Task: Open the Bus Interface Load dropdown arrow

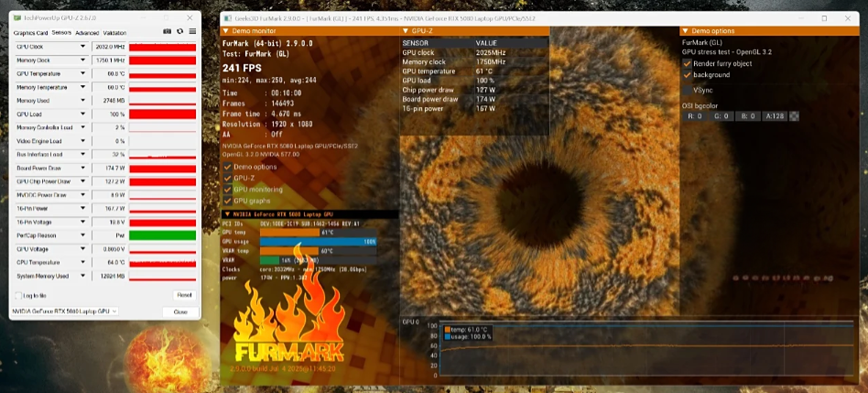Action: coord(83,155)
